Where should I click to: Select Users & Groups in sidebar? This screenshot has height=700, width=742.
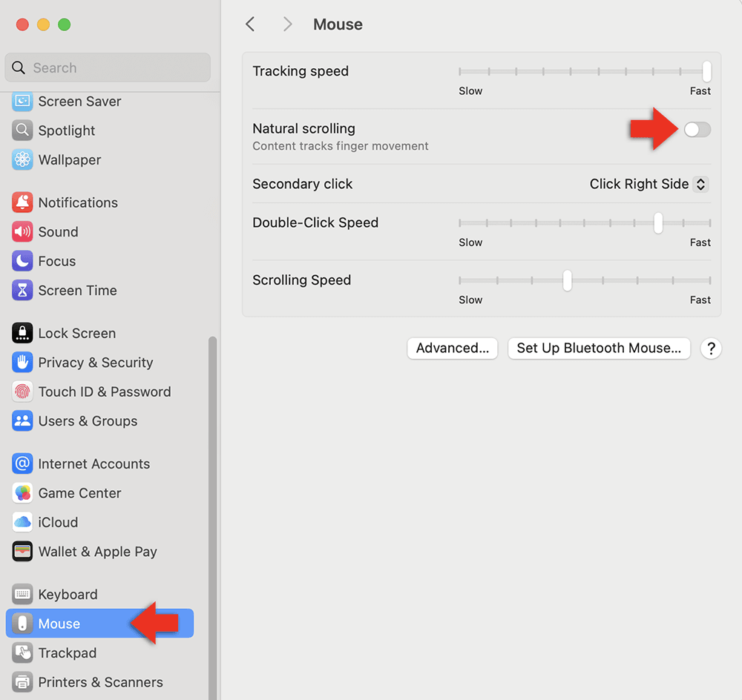click(x=100, y=421)
